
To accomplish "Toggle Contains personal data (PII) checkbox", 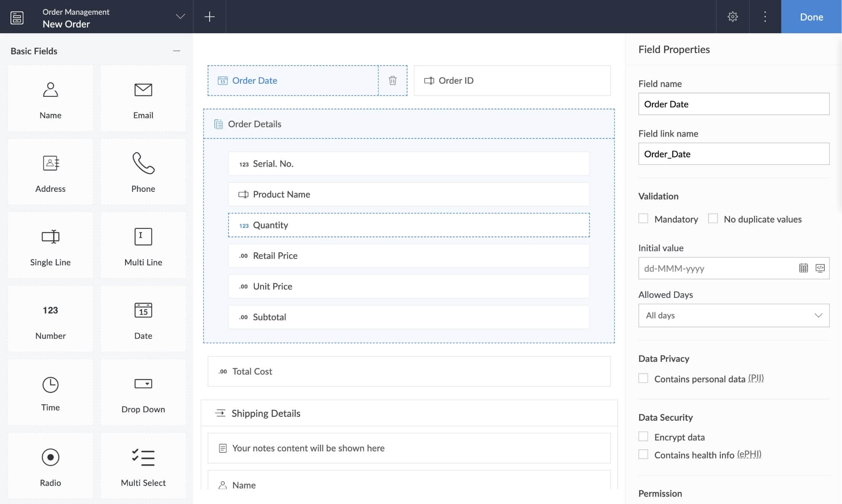I will point(643,378).
